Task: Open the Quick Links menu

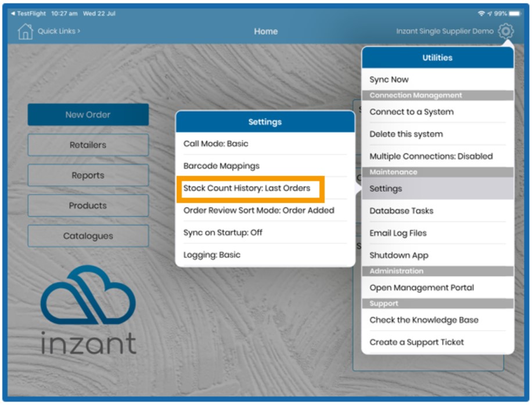Action: coord(59,31)
